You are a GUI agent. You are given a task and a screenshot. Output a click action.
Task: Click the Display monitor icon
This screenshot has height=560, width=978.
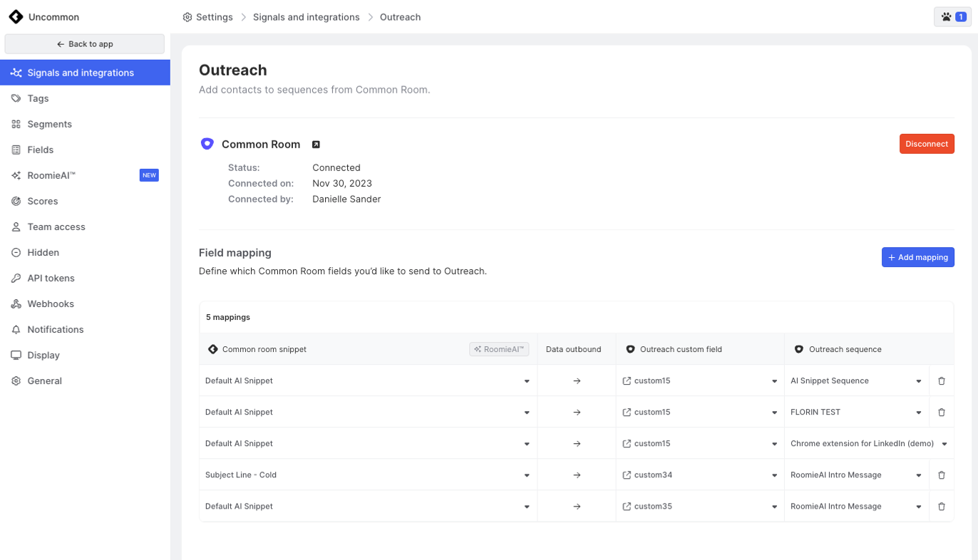(16, 355)
